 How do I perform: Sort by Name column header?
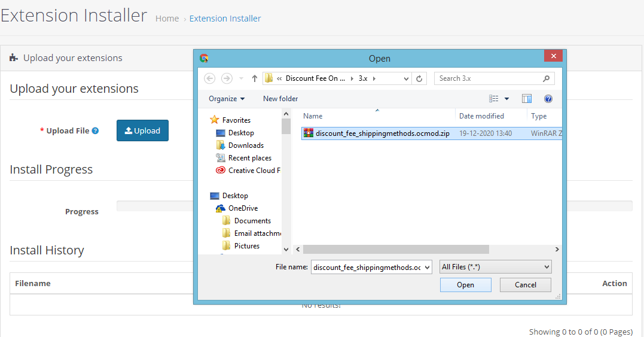[x=313, y=116]
